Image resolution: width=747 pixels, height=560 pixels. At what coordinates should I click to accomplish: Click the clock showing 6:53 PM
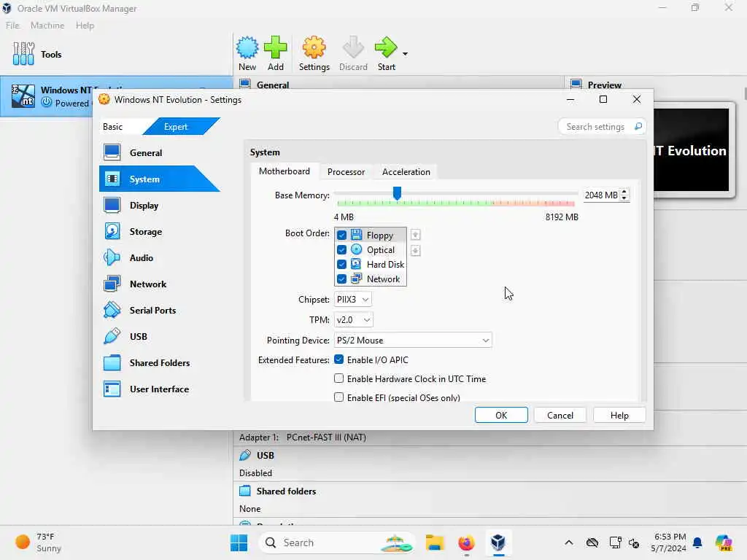point(670,542)
